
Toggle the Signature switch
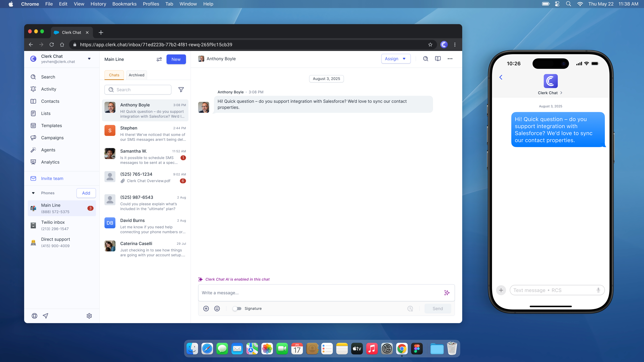coord(237,309)
